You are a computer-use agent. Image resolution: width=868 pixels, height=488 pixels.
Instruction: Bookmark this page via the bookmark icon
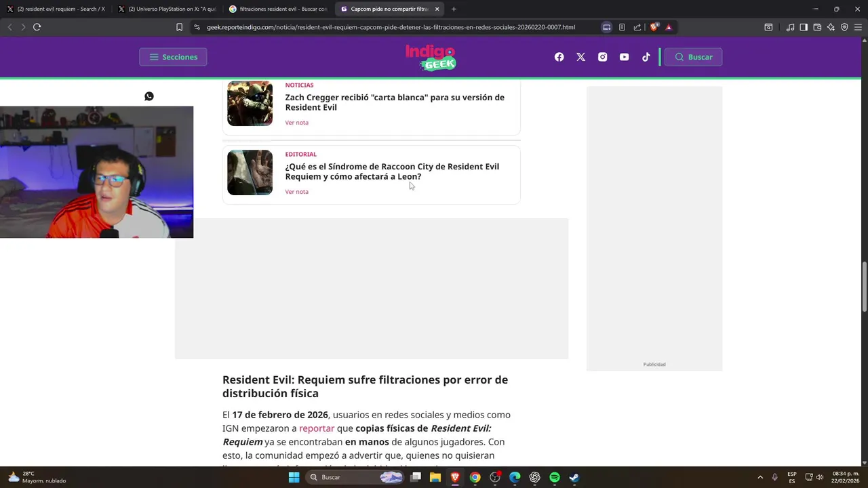tap(179, 27)
